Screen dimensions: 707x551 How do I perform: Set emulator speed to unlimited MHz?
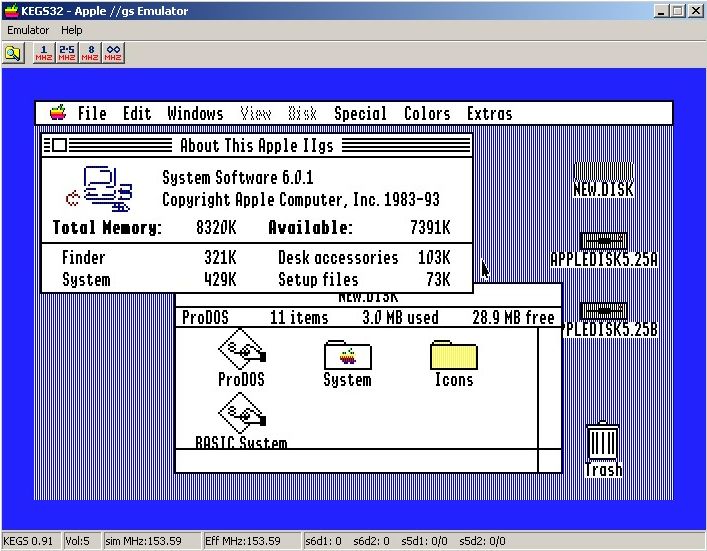(x=113, y=53)
